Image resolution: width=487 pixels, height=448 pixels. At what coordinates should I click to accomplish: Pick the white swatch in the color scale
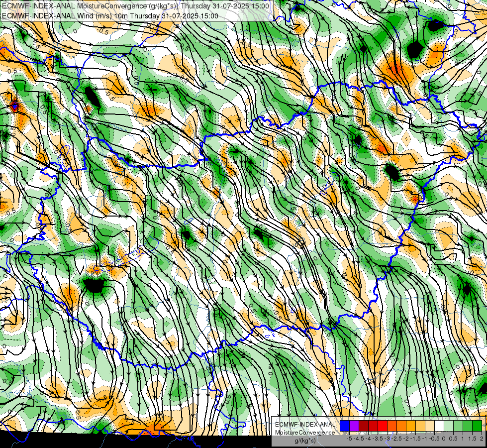click(439, 426)
